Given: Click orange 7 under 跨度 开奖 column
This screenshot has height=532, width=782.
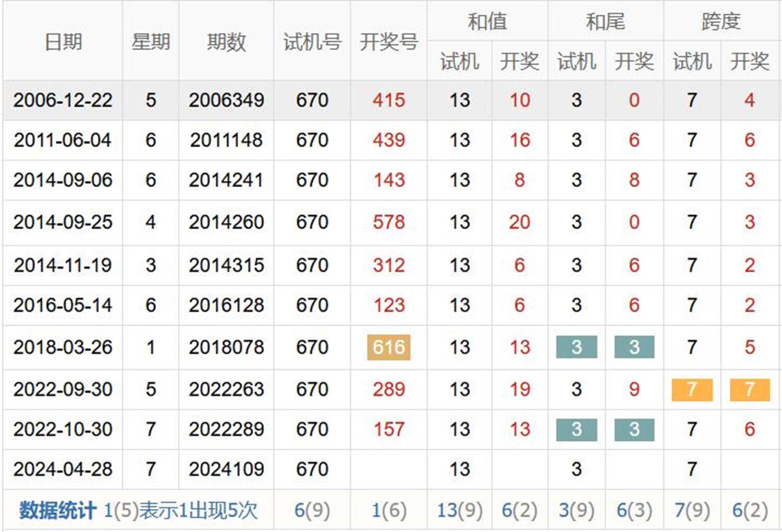Looking at the screenshot, I should pyautogui.click(x=749, y=389).
